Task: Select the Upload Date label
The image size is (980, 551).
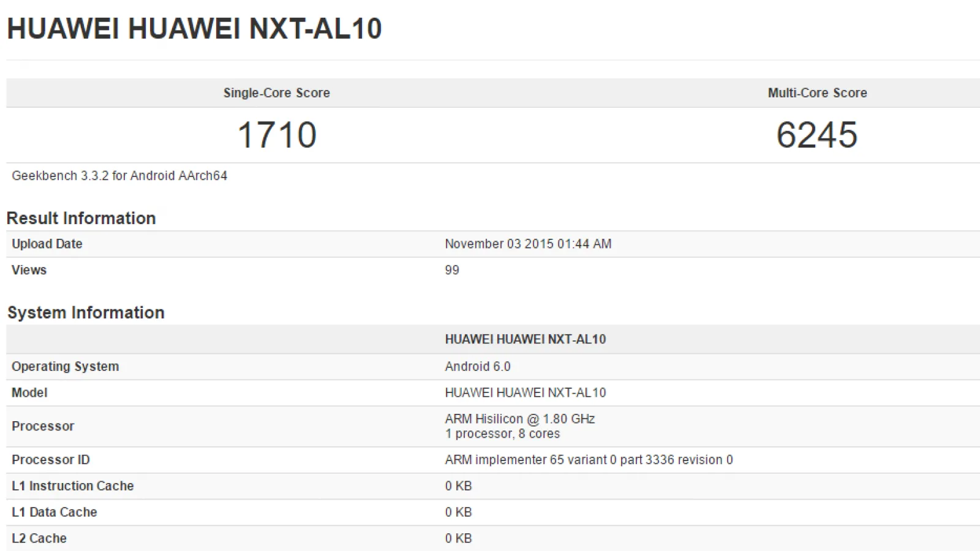Action: [47, 244]
